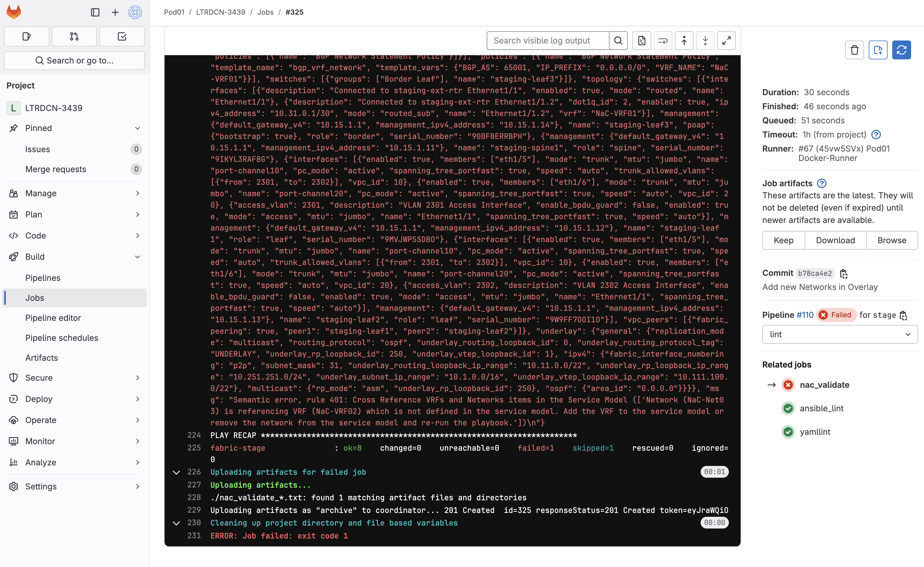
Task: Open failed nac_validate job status icon
Action: [788, 385]
